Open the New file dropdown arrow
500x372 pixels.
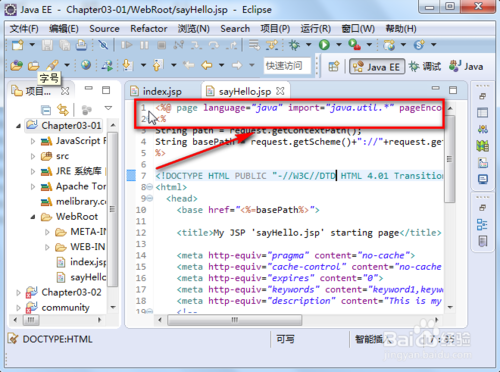[32, 44]
